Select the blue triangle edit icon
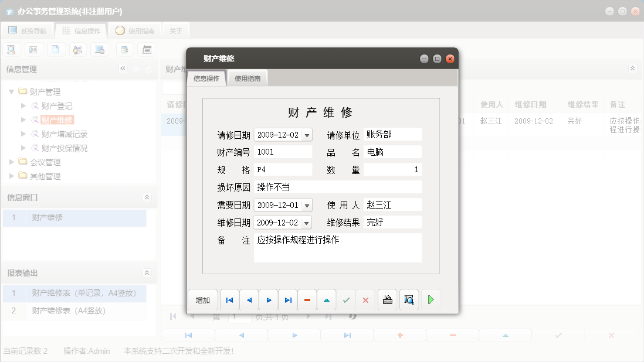The height and width of the screenshot is (362, 644). (x=326, y=299)
